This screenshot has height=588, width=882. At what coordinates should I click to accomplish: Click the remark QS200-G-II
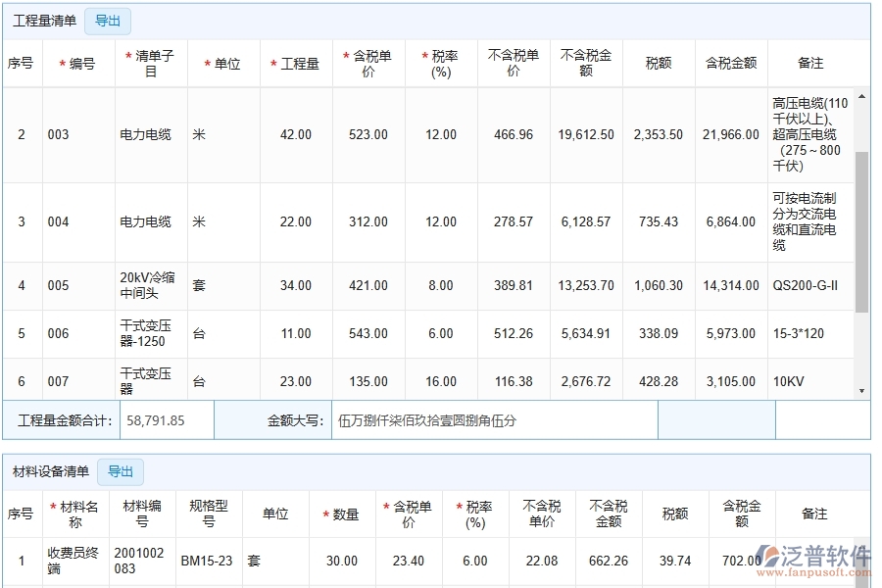(x=810, y=286)
